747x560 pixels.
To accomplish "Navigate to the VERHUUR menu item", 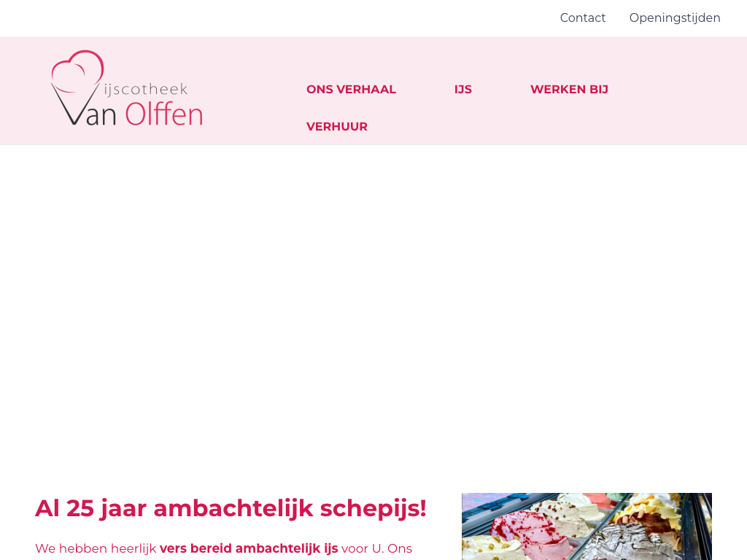I will [x=336, y=127].
